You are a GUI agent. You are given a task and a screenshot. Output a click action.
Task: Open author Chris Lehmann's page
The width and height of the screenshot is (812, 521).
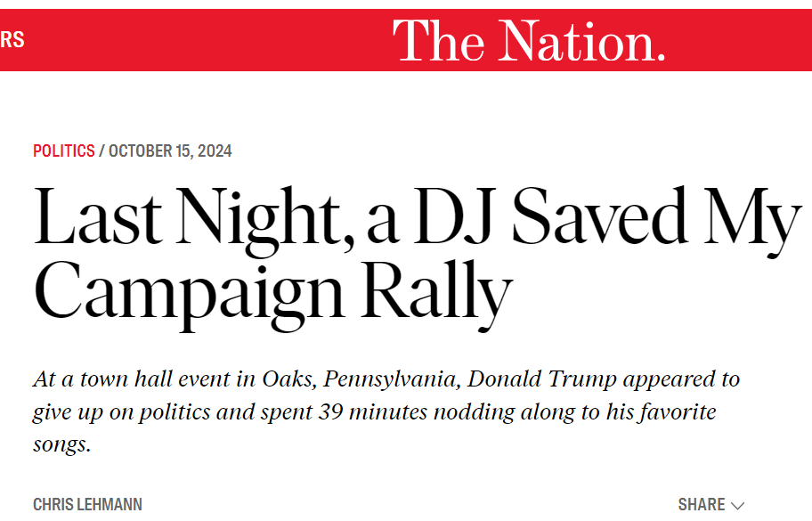point(87,504)
